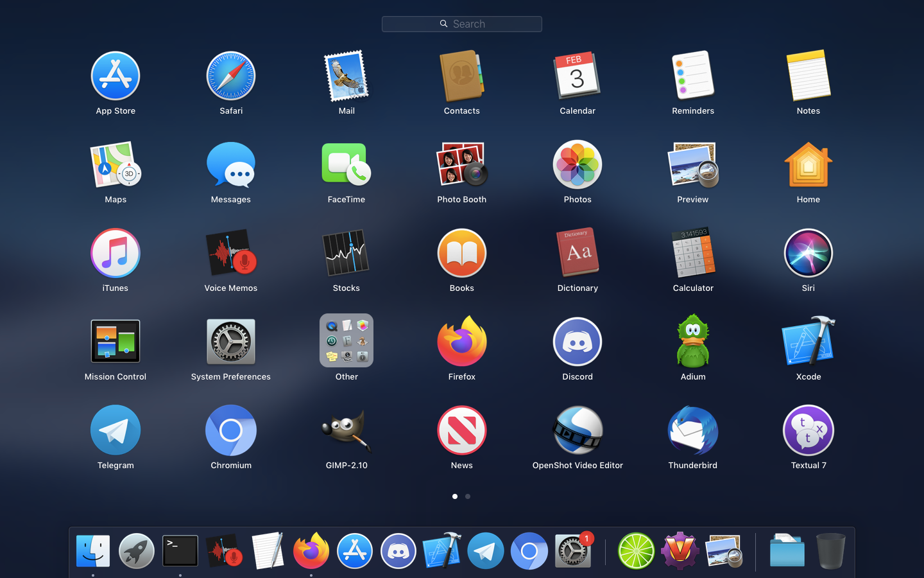Viewport: 924px width, 578px height.
Task: Open Discord from Launchpad grid
Action: click(x=577, y=342)
